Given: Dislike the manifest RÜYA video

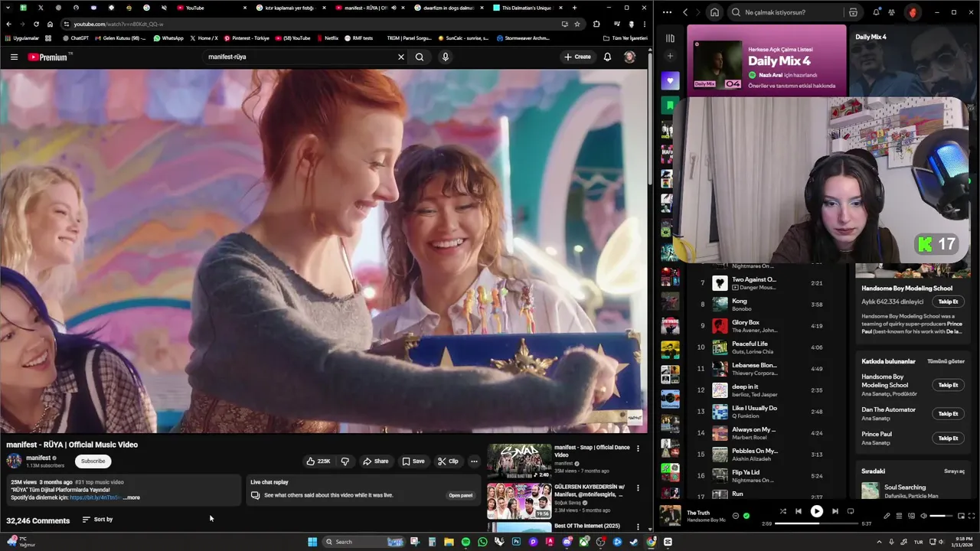Looking at the screenshot, I should tap(345, 461).
